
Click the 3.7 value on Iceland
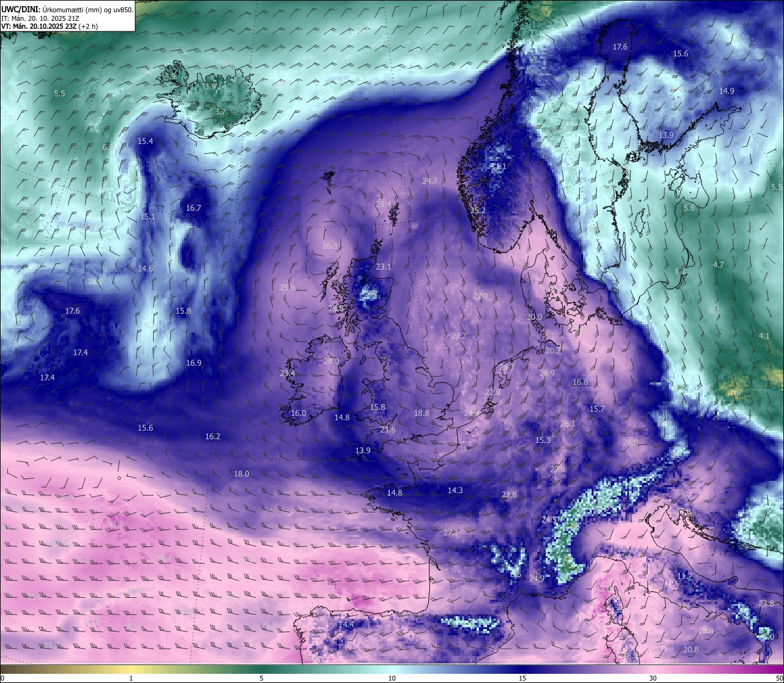pos(221,112)
